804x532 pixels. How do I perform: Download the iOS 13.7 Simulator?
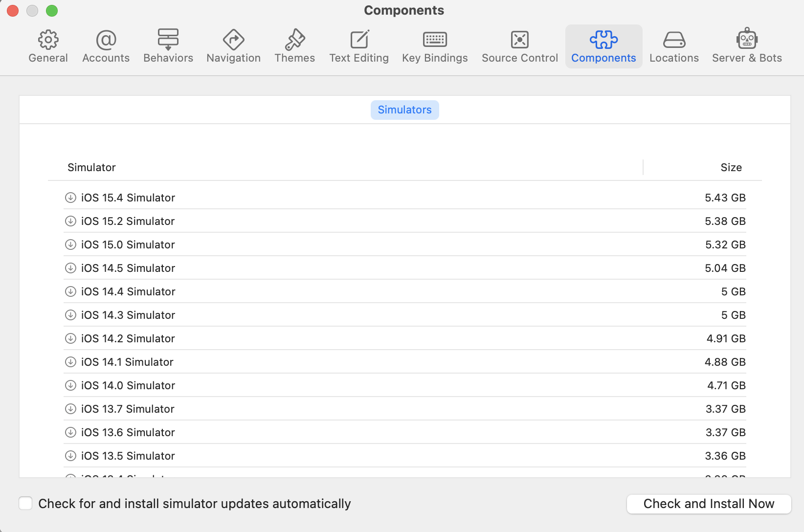(x=70, y=409)
